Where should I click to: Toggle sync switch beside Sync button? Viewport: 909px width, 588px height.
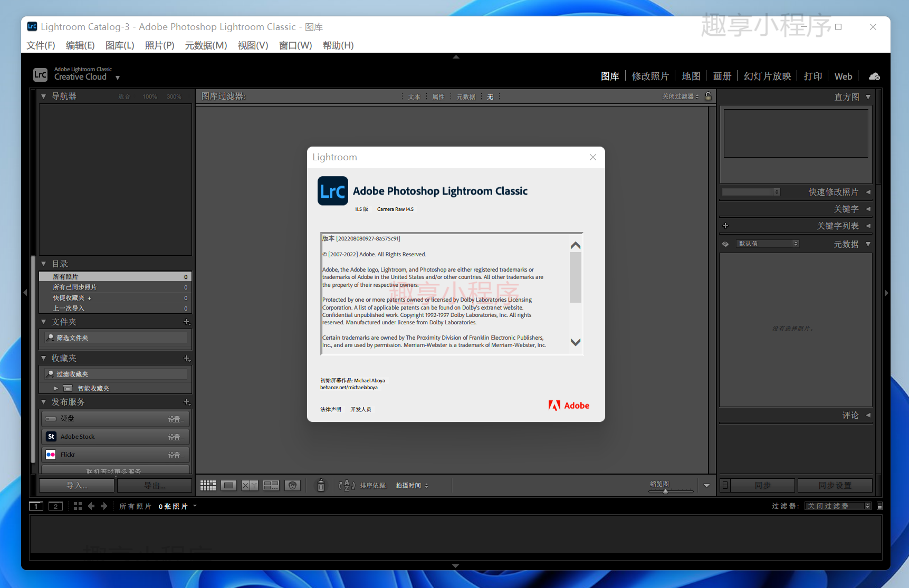pos(725,485)
